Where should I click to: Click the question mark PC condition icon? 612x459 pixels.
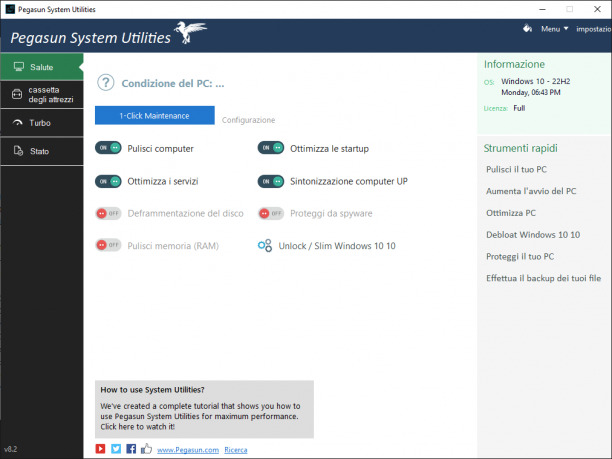click(x=106, y=83)
